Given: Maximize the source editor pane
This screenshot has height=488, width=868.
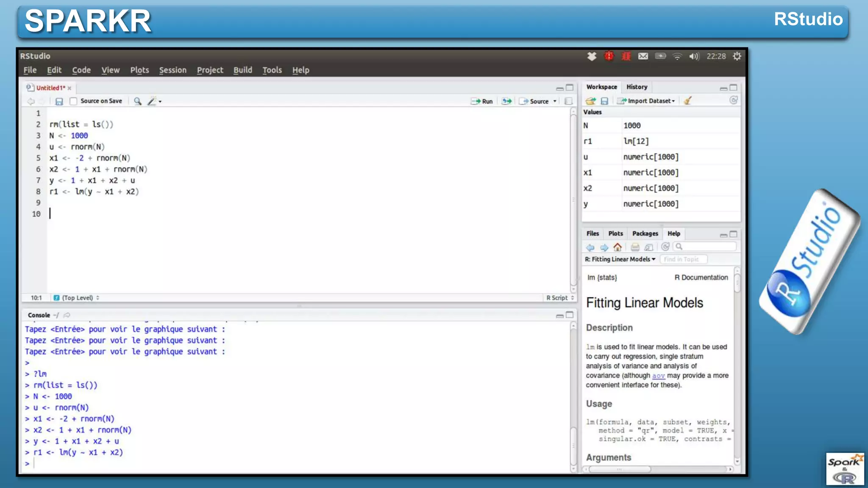Looking at the screenshot, I should pyautogui.click(x=570, y=87).
